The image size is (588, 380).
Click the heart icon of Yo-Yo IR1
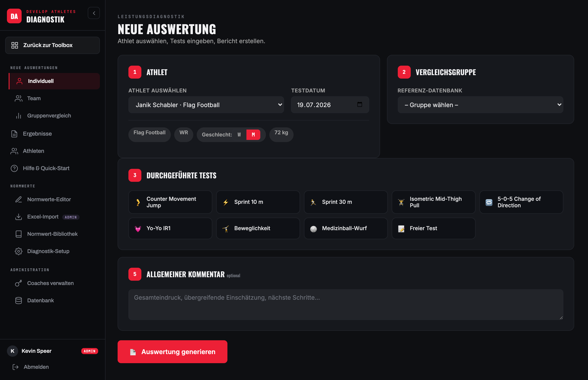pos(138,229)
